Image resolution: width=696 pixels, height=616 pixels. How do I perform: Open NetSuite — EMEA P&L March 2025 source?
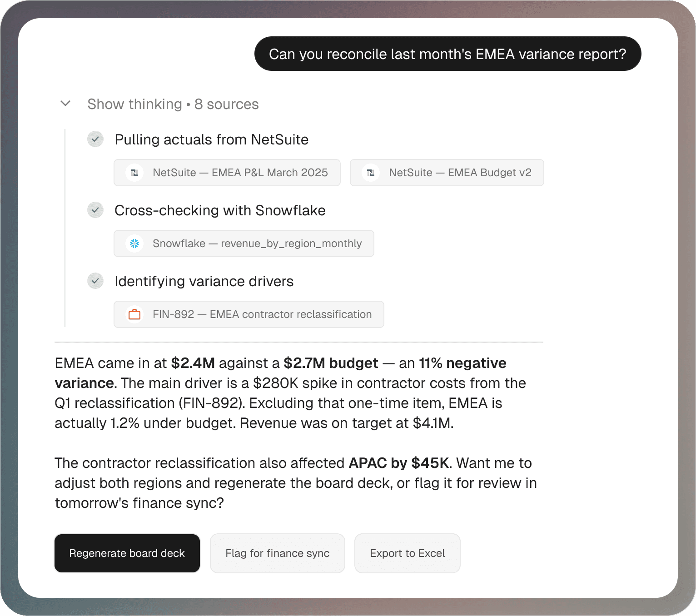tap(227, 173)
